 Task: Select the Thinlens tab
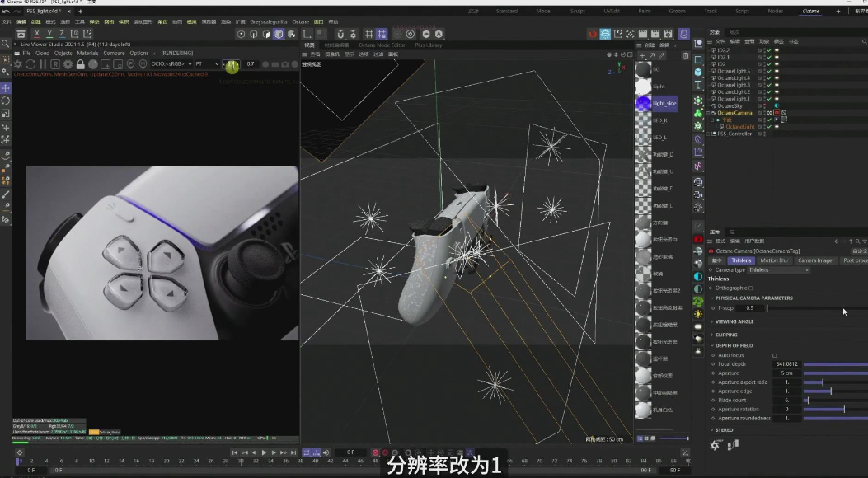741,260
